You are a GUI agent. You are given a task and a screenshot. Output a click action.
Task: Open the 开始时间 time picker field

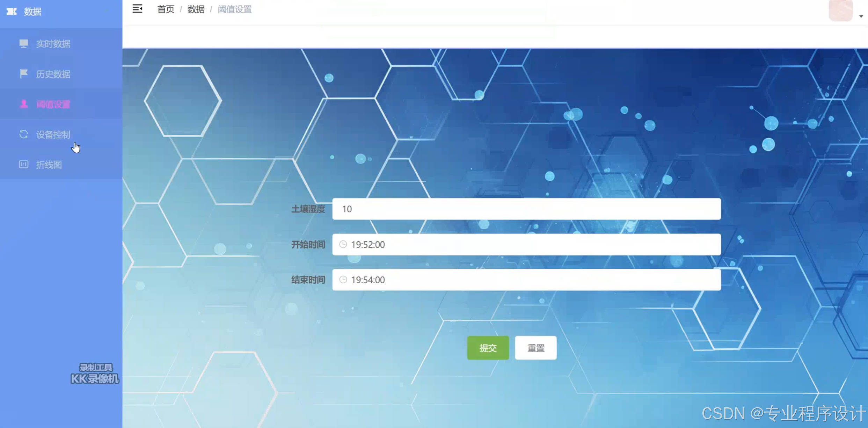(x=526, y=244)
